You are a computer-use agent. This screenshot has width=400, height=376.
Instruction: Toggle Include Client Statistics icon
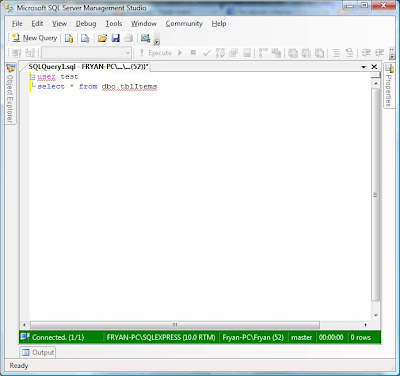276,53
